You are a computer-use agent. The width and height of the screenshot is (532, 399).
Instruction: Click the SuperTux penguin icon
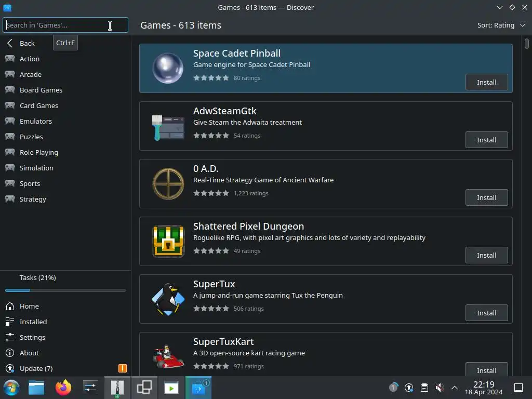click(x=168, y=299)
